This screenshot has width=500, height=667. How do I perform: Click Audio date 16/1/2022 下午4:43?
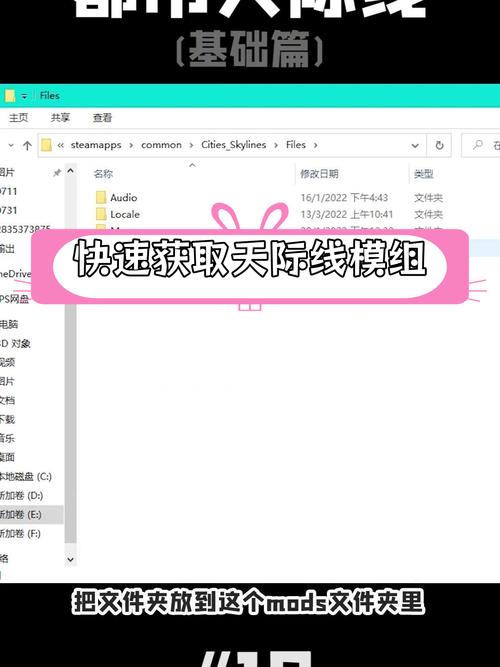pyautogui.click(x=344, y=198)
